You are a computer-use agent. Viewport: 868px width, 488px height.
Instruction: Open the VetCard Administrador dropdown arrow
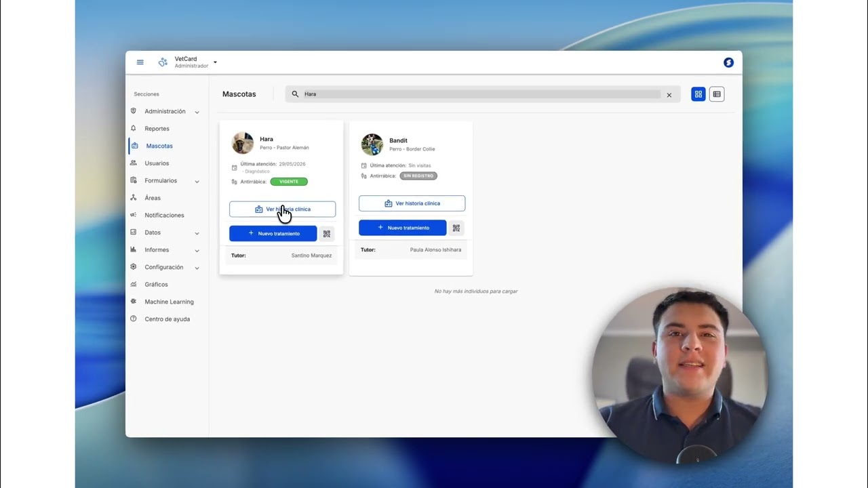215,62
